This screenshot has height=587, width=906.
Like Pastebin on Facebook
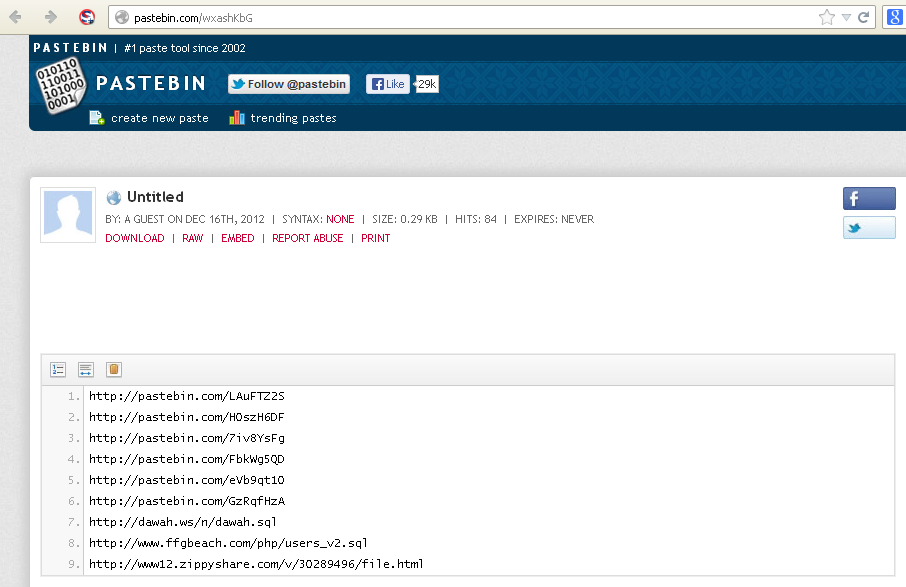coord(388,84)
